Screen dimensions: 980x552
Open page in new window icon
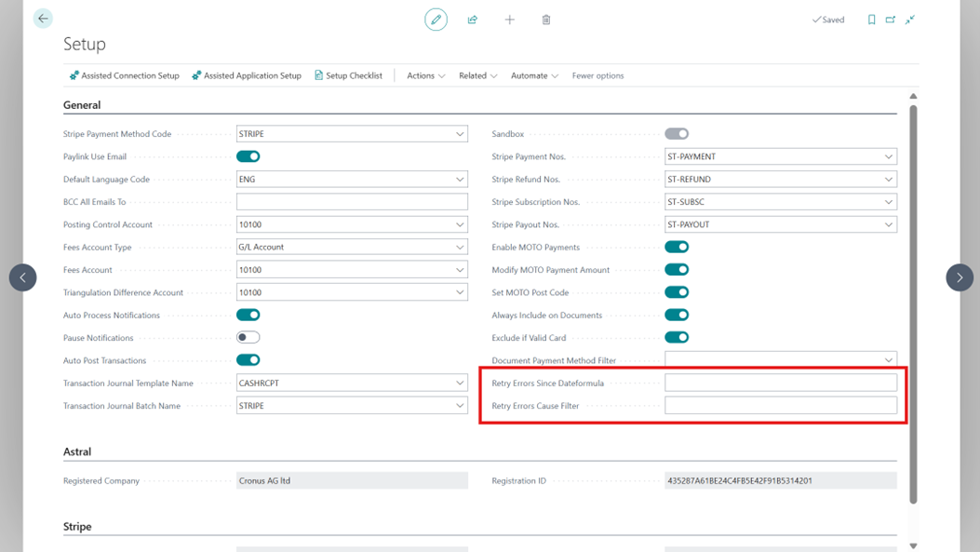(x=891, y=20)
